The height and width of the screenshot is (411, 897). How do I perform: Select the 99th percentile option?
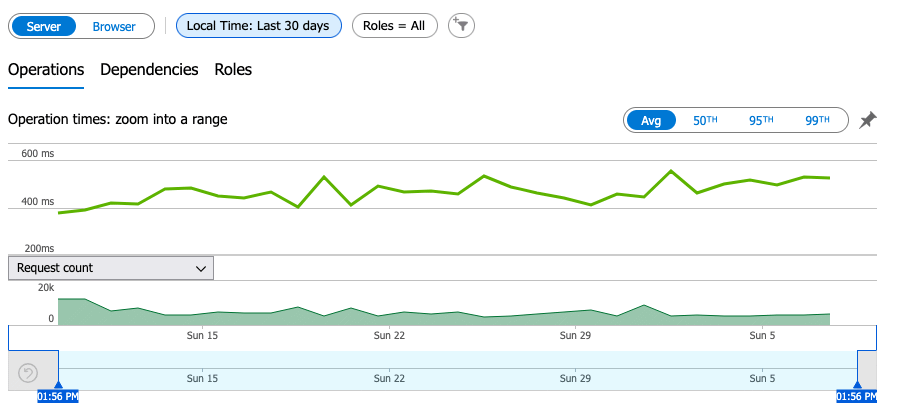pos(817,120)
